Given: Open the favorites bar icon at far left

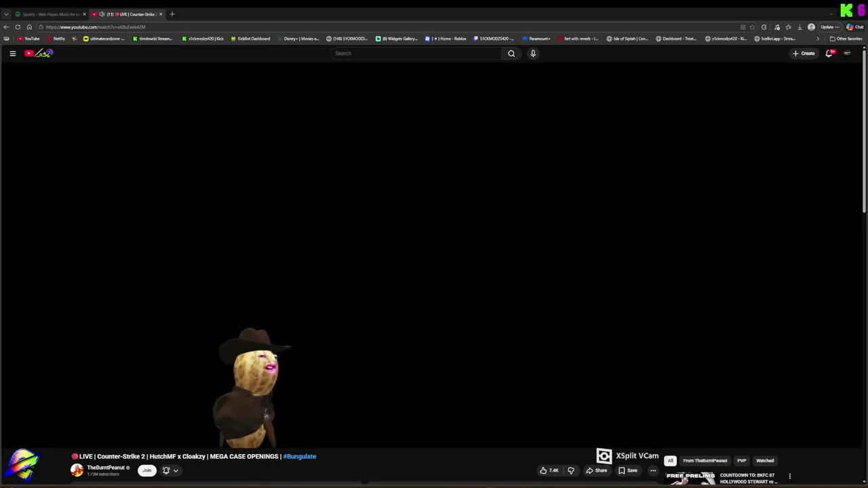Looking at the screenshot, I should pyautogui.click(x=6, y=39).
